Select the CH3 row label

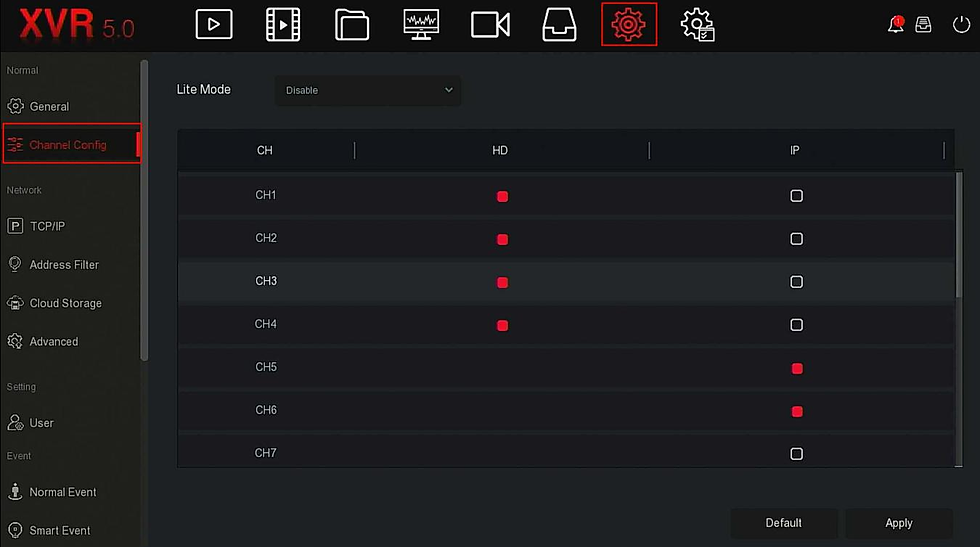[x=266, y=281]
